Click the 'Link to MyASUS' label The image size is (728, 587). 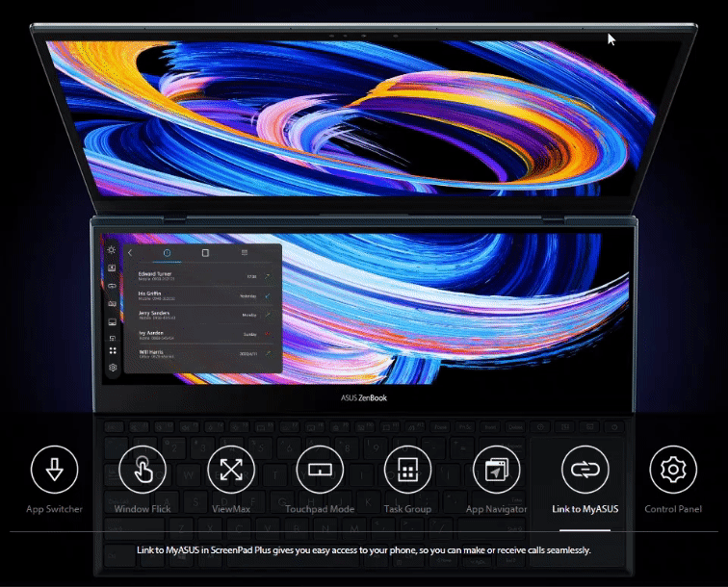click(585, 509)
